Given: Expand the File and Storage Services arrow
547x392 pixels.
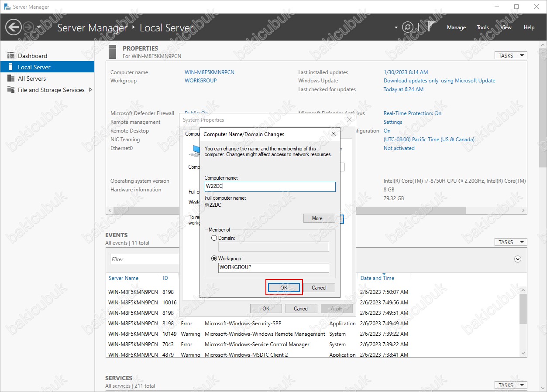Looking at the screenshot, I should pos(90,90).
